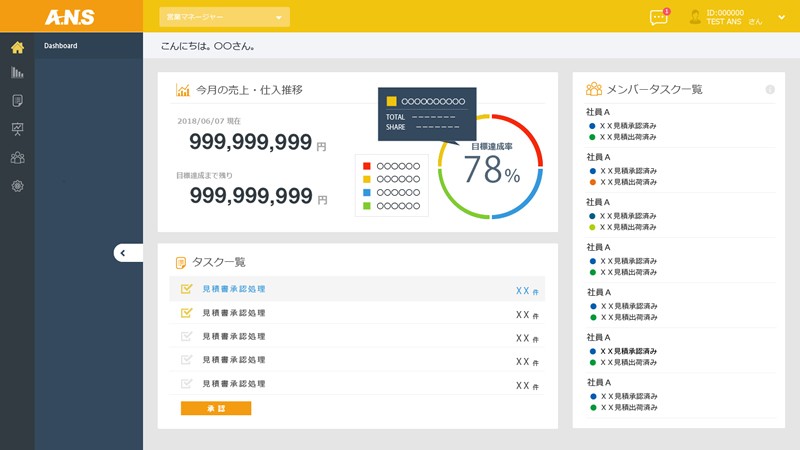800x450 pixels.
Task: Check the last 見積書承認処理 task checkbox
Action: point(186,384)
